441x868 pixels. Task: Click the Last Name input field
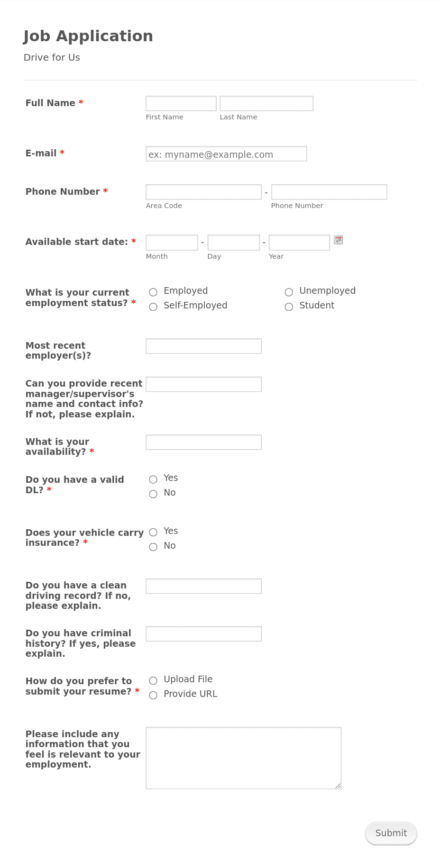(x=266, y=103)
